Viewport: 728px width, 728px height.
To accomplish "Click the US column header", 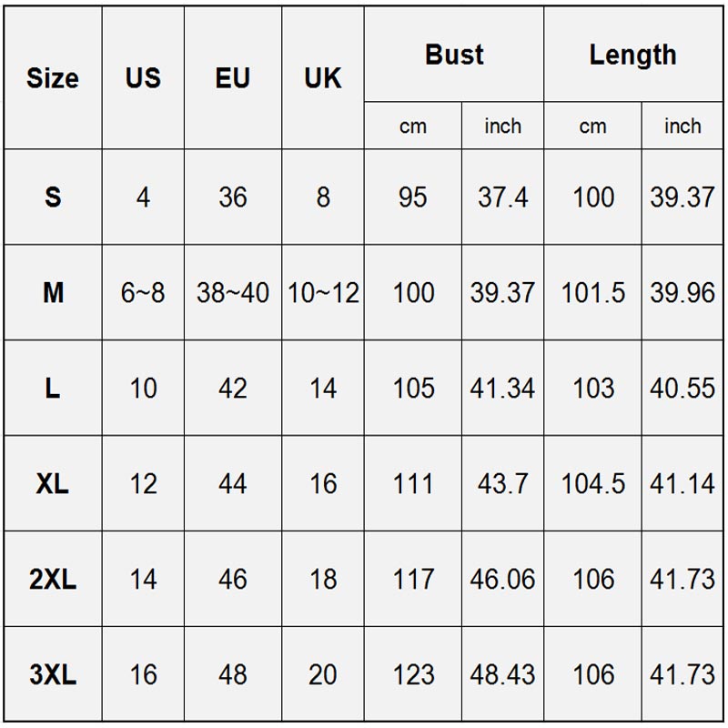I will [143, 78].
